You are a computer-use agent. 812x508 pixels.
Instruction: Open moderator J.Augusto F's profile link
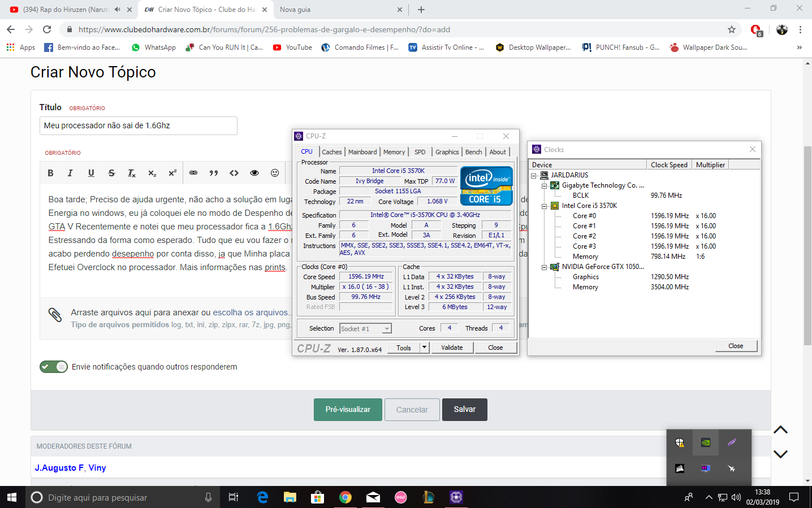click(x=59, y=468)
